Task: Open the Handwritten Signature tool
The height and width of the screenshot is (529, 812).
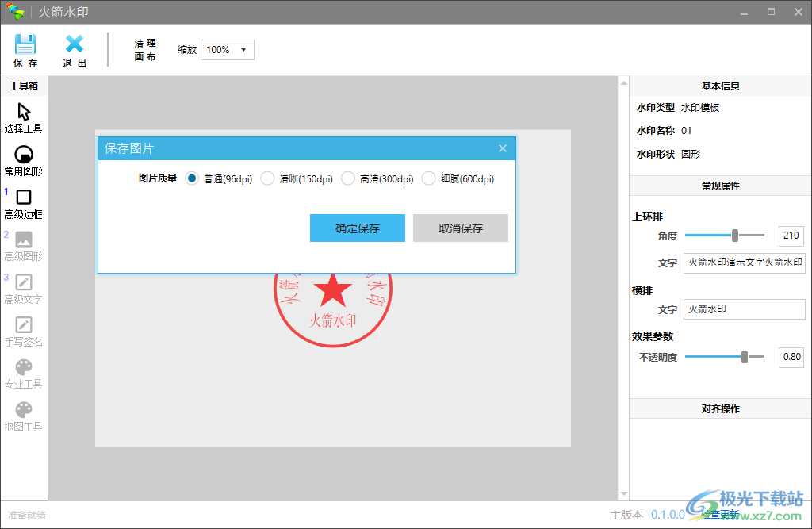Action: point(24,325)
